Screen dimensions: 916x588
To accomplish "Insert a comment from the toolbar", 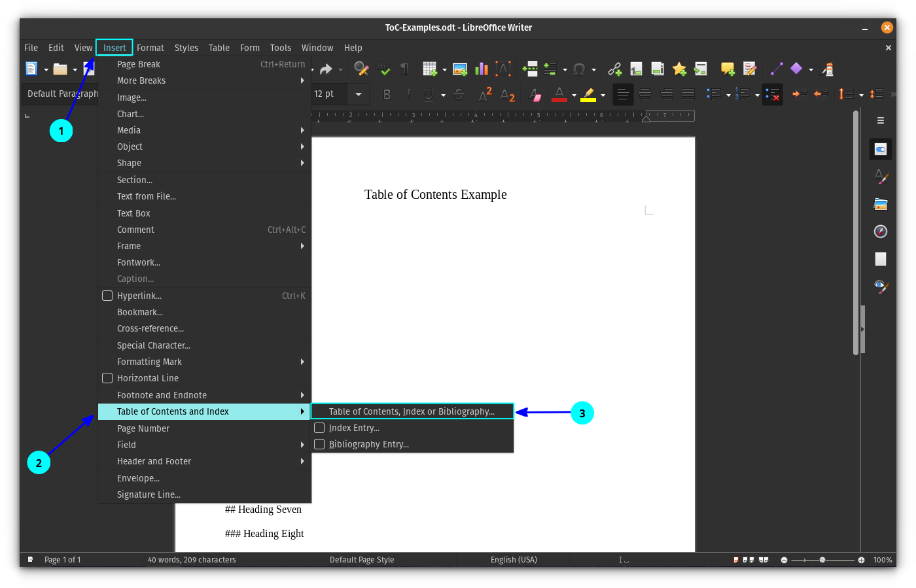I will point(727,69).
